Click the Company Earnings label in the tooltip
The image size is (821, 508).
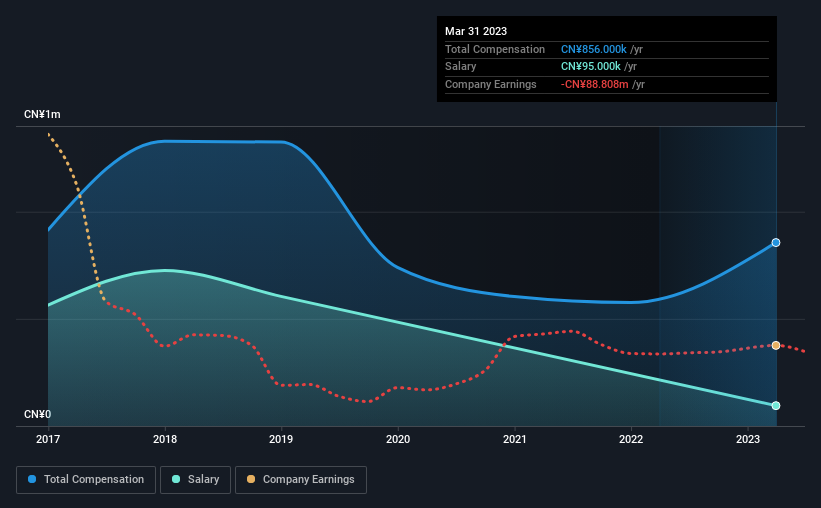(491, 84)
